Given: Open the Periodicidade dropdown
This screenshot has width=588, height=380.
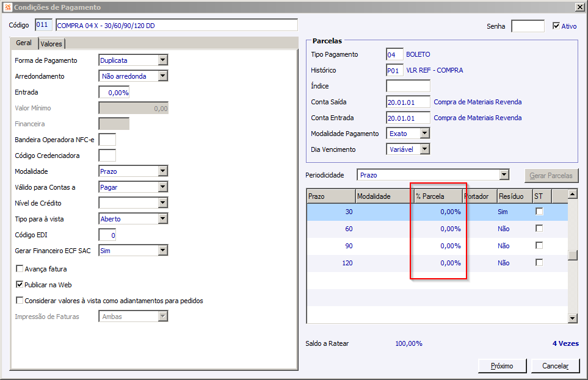Looking at the screenshot, I should click(x=504, y=174).
